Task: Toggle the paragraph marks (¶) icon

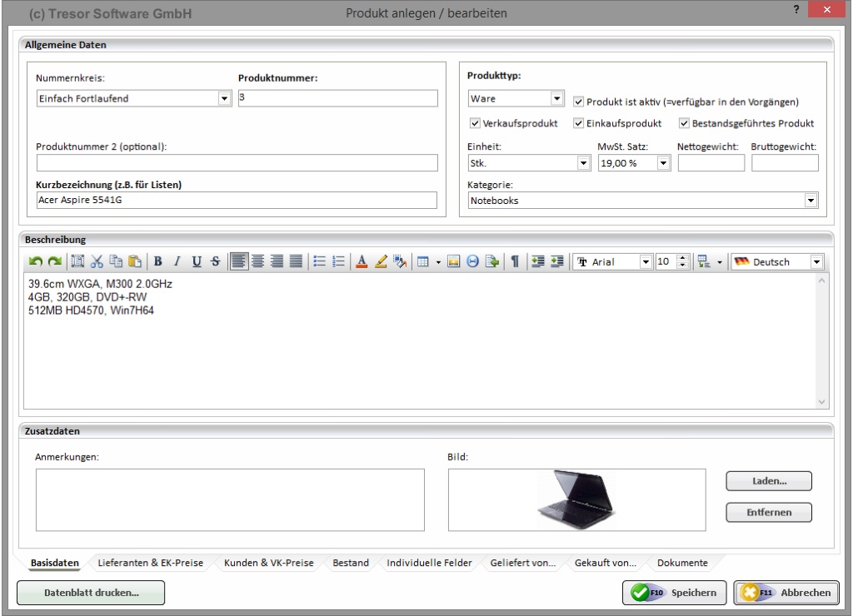Action: [x=515, y=262]
